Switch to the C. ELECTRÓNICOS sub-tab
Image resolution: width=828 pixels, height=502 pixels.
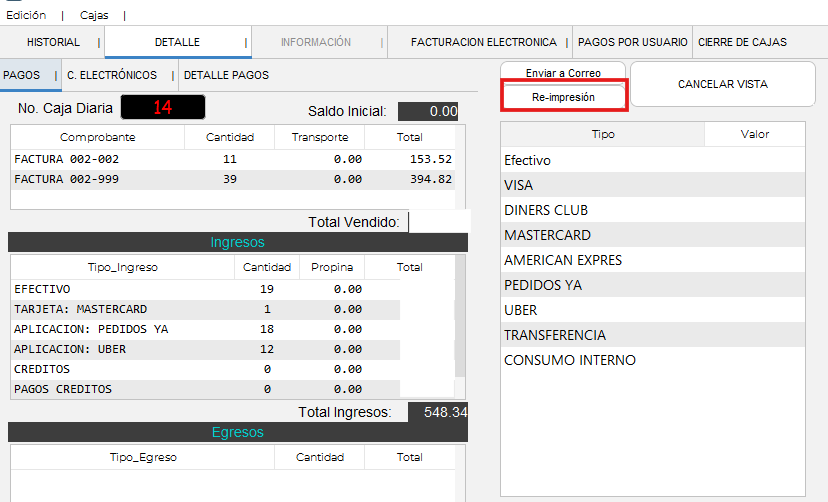(x=112, y=75)
